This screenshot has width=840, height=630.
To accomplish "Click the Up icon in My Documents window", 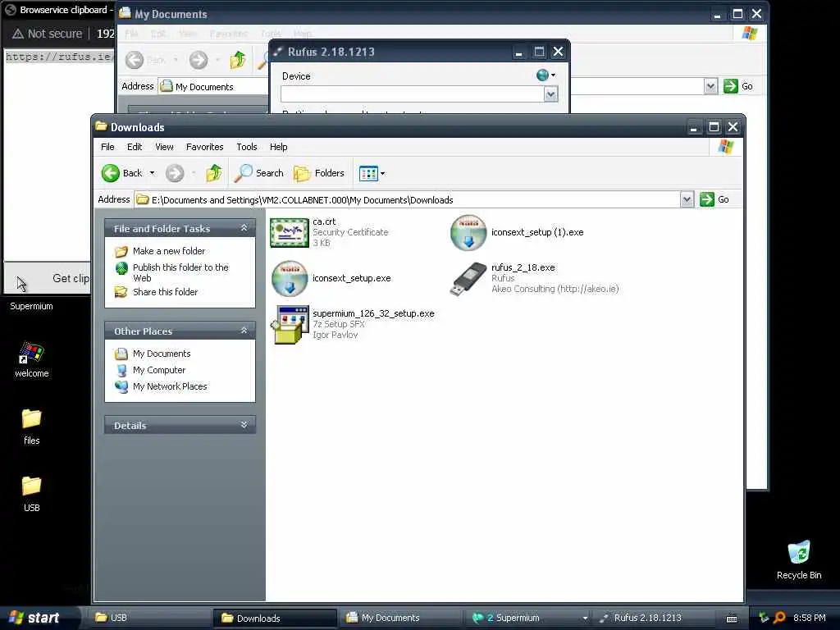I will tap(237, 59).
